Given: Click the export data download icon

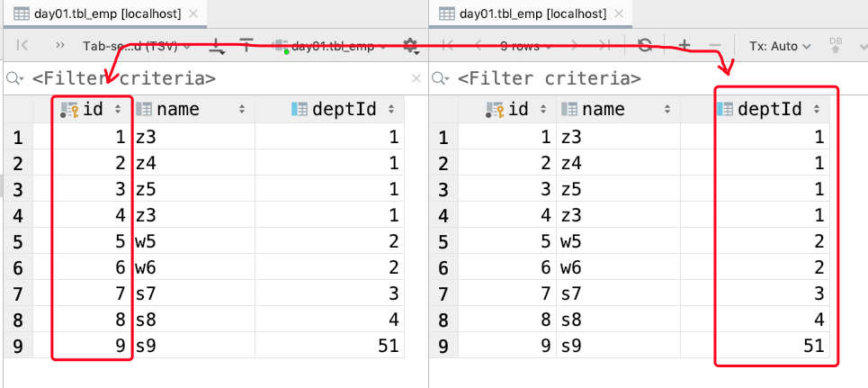Looking at the screenshot, I should coord(217,46).
